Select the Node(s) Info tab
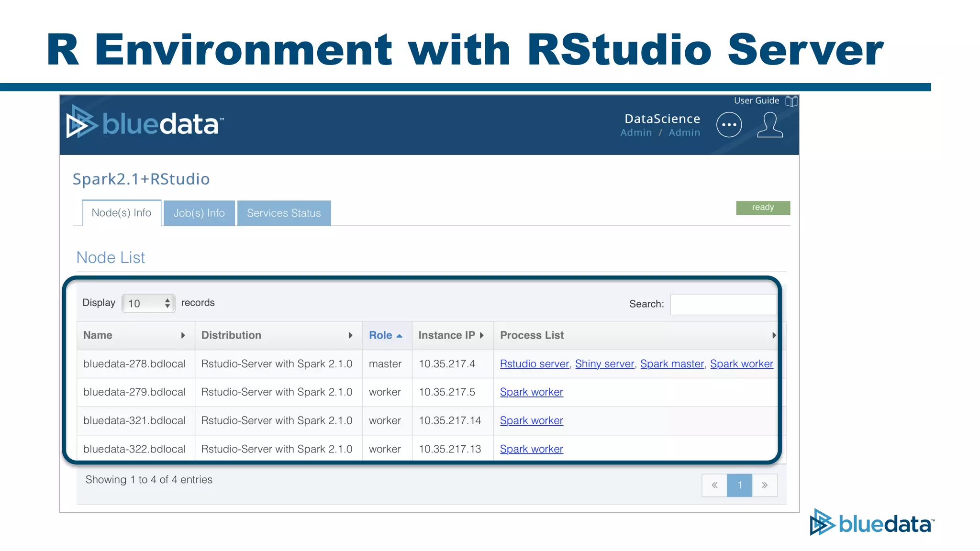980x551 pixels. tap(122, 213)
